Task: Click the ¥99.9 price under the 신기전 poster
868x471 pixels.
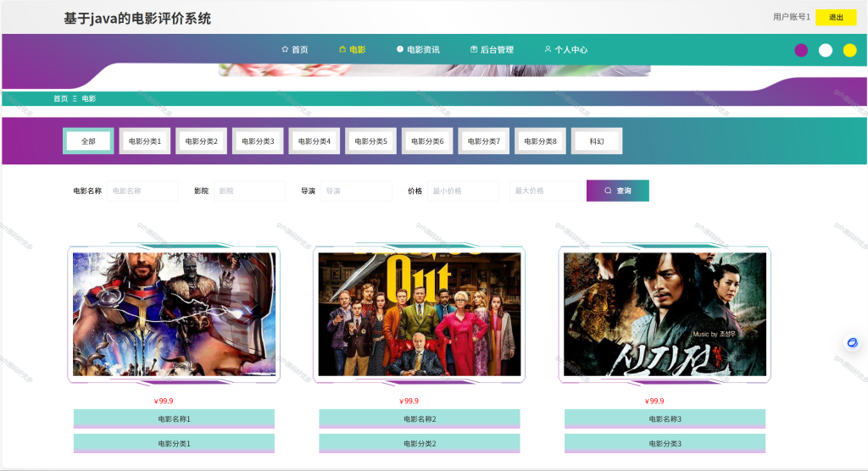Action: click(x=654, y=401)
